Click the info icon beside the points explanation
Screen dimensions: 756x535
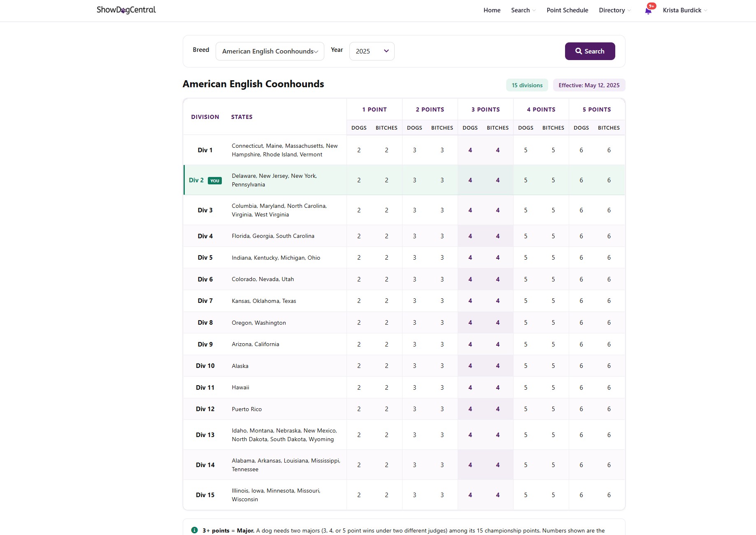point(194,530)
